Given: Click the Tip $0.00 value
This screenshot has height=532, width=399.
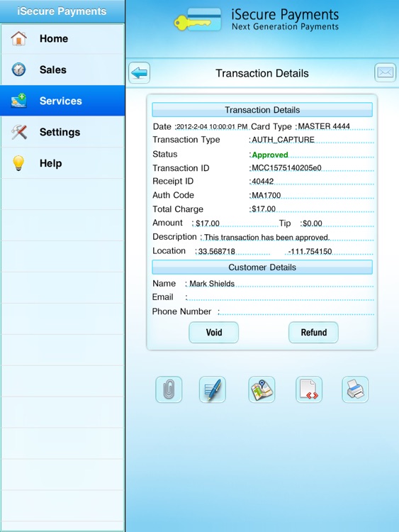Looking at the screenshot, I should pyautogui.click(x=313, y=223).
